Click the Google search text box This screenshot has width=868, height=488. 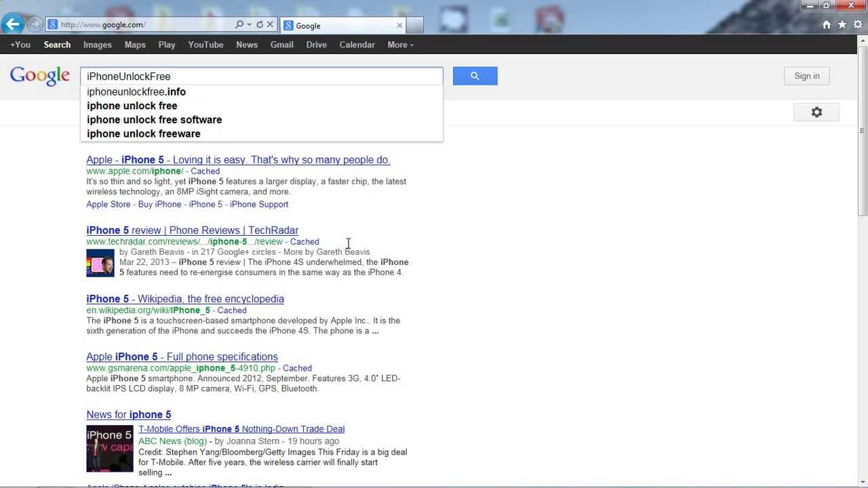262,76
